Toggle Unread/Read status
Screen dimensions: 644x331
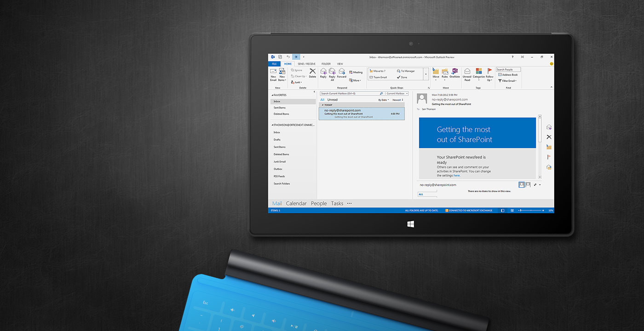(x=467, y=75)
